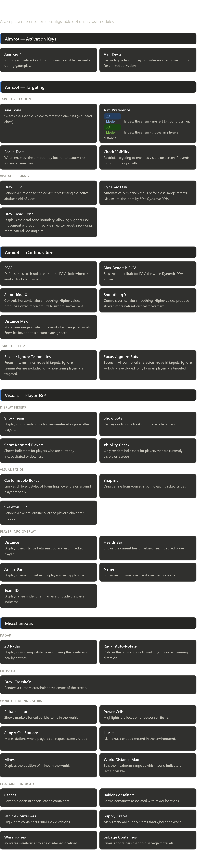Viewport: 208px width, 868px height.
Task: Select the Show Knocked Players card
Action: point(49,450)
